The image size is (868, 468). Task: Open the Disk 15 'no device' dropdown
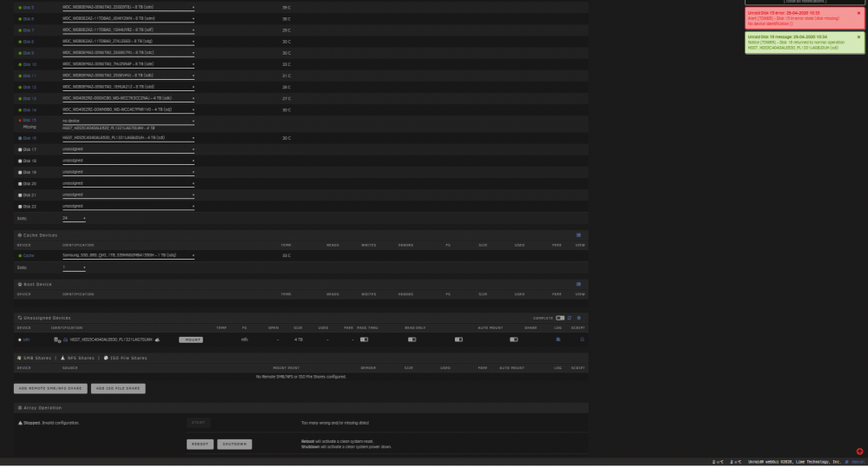pyautogui.click(x=128, y=122)
